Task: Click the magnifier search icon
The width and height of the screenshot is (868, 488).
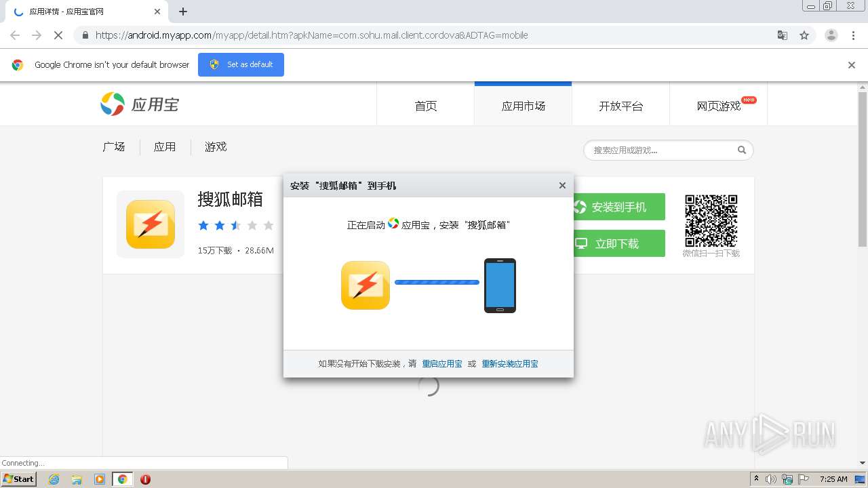Action: click(742, 150)
